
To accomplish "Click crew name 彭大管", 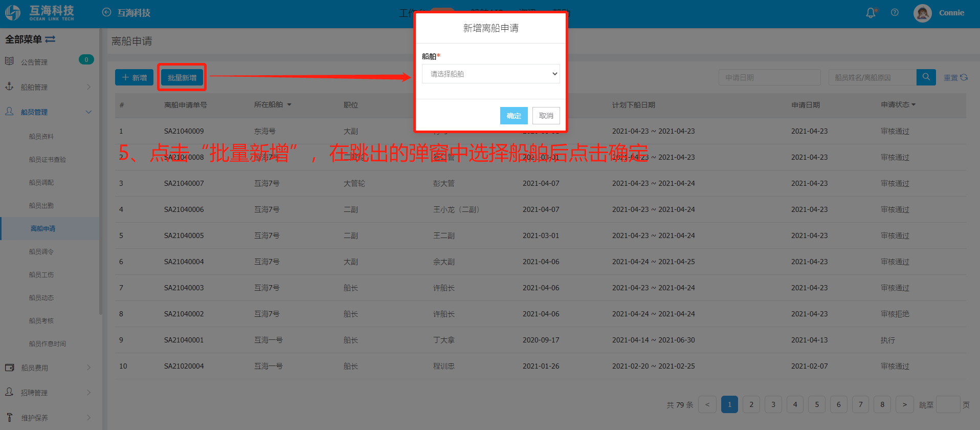I will pos(444,183).
